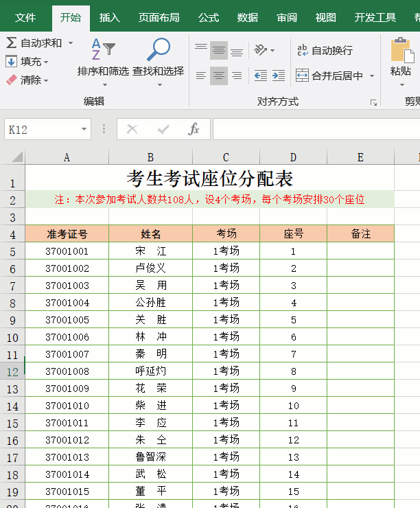Open the Insert Function fx dialog
The image size is (420, 508).
point(194,129)
